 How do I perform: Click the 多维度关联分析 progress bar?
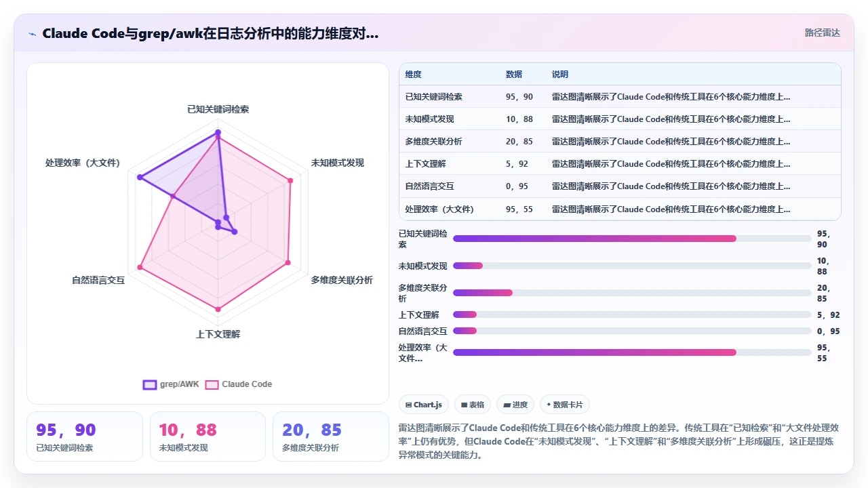click(x=632, y=293)
